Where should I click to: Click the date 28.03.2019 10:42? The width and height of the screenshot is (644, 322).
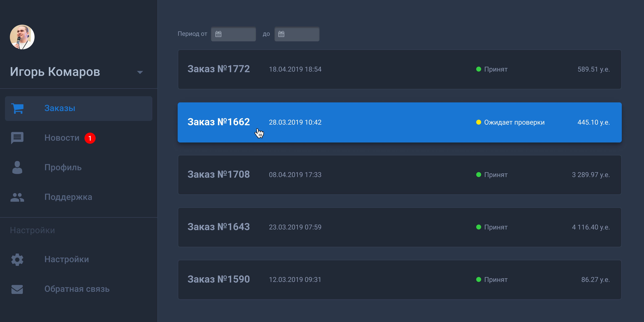click(x=295, y=122)
